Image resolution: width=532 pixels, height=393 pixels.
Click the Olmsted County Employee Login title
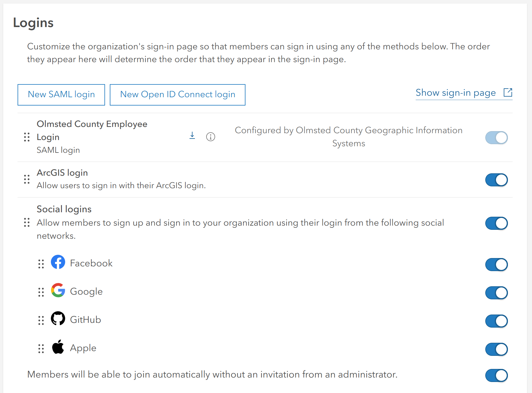coord(92,131)
